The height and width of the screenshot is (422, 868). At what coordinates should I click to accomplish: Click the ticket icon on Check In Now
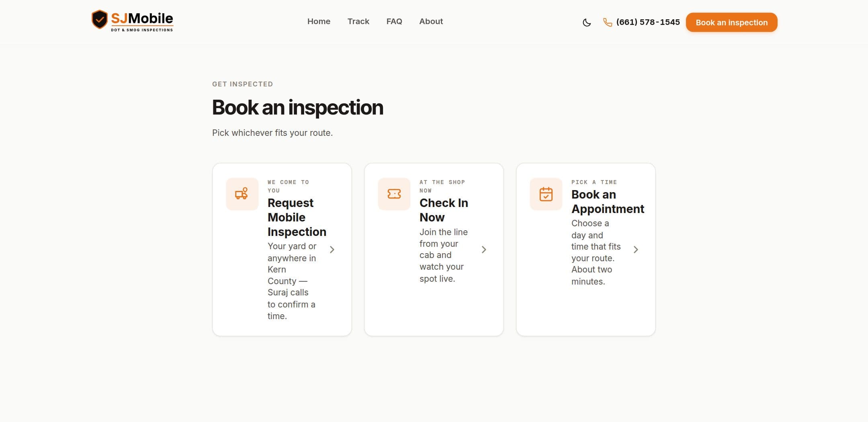coord(394,194)
